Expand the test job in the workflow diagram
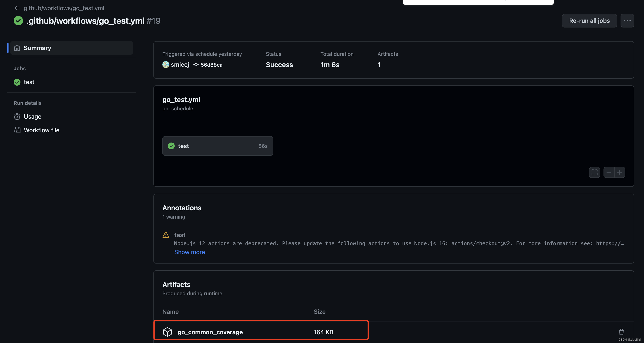This screenshot has height=343, width=644. (x=217, y=146)
